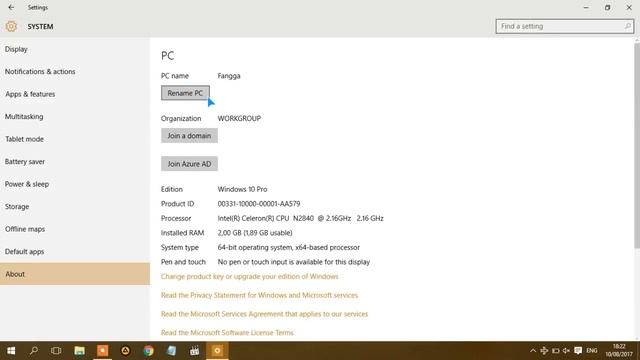
Task: Select Storage category
Action: 75,206
